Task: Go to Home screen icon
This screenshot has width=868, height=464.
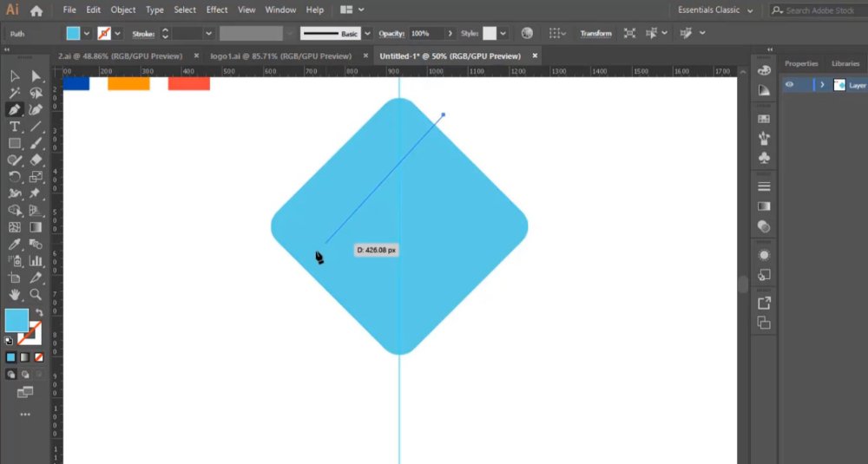Action: point(36,10)
